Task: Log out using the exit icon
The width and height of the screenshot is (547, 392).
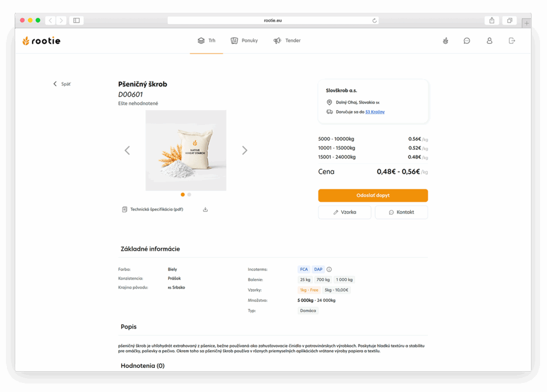Action: pyautogui.click(x=512, y=40)
